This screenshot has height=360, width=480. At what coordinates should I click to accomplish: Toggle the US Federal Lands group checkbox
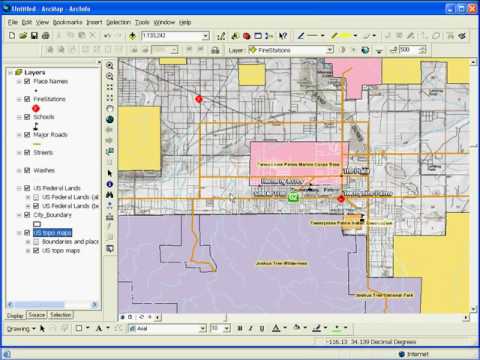tap(27, 188)
